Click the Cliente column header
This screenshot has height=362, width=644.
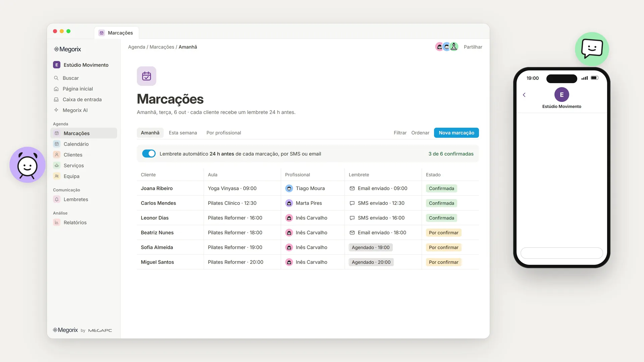(148, 175)
